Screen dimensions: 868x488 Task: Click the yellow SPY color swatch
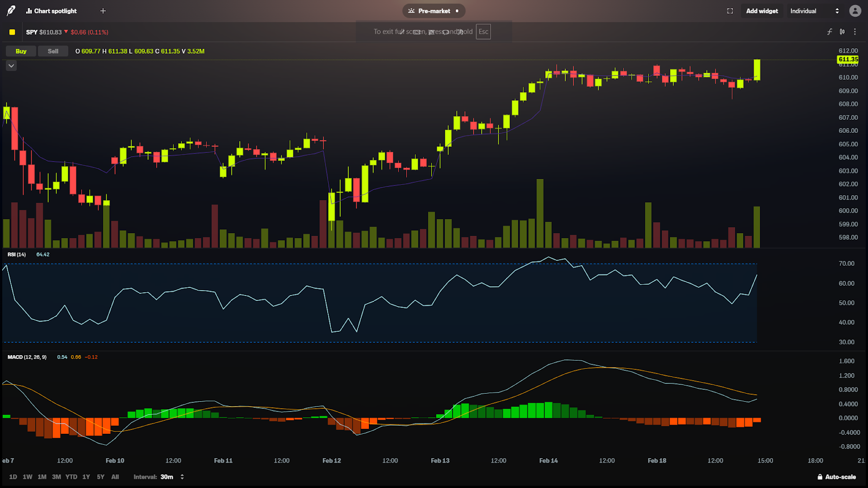tap(12, 32)
